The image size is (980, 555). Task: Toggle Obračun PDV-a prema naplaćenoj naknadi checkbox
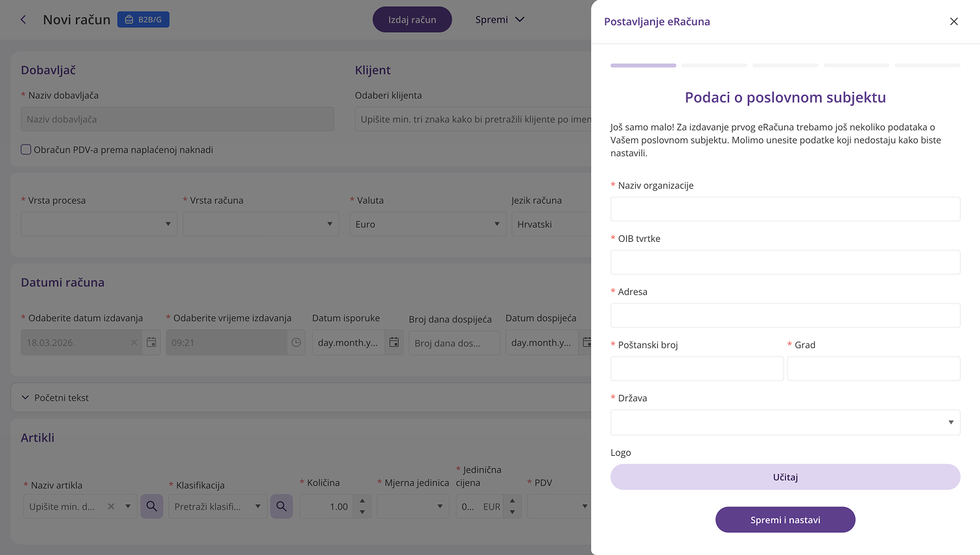[x=26, y=150]
